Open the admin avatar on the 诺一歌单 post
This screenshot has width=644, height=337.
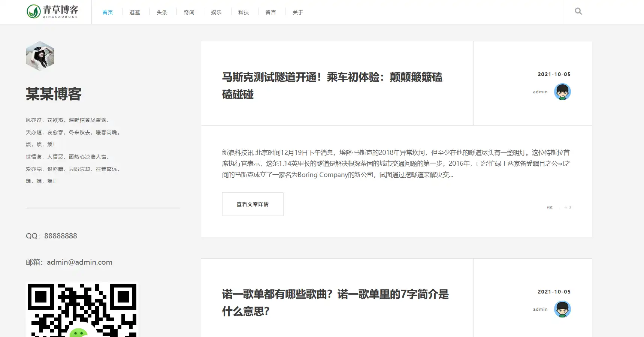pyautogui.click(x=562, y=309)
